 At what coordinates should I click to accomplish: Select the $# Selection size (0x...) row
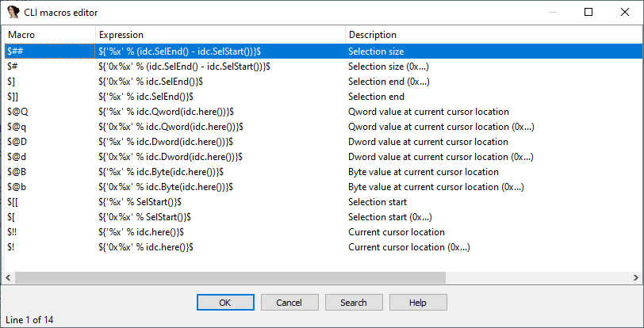point(323,67)
